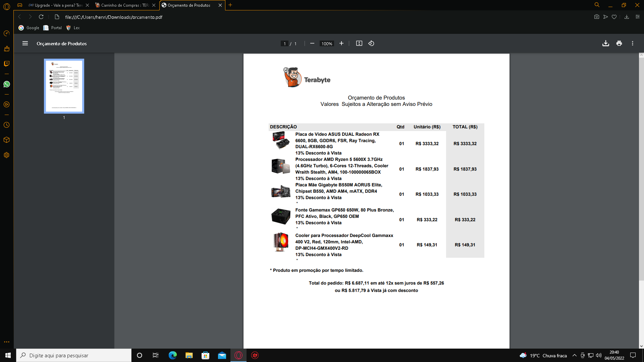Add page to bookmarks heart icon

tap(614, 17)
